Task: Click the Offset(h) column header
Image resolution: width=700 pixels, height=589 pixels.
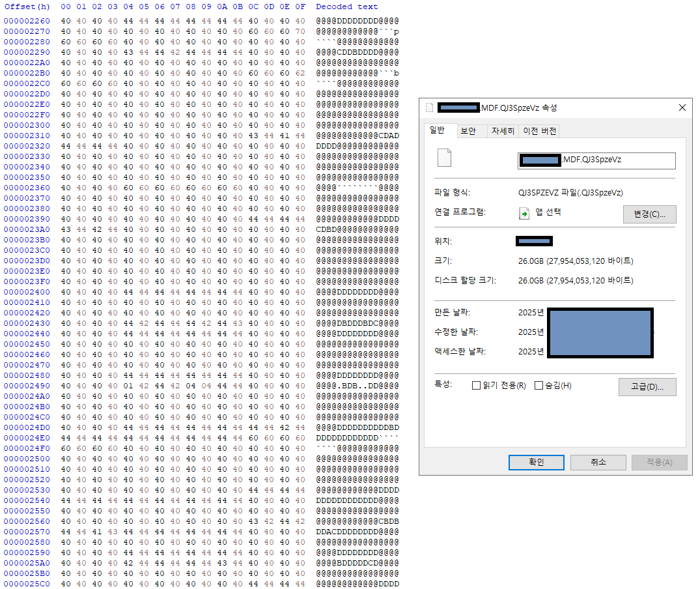Action: pyautogui.click(x=27, y=7)
